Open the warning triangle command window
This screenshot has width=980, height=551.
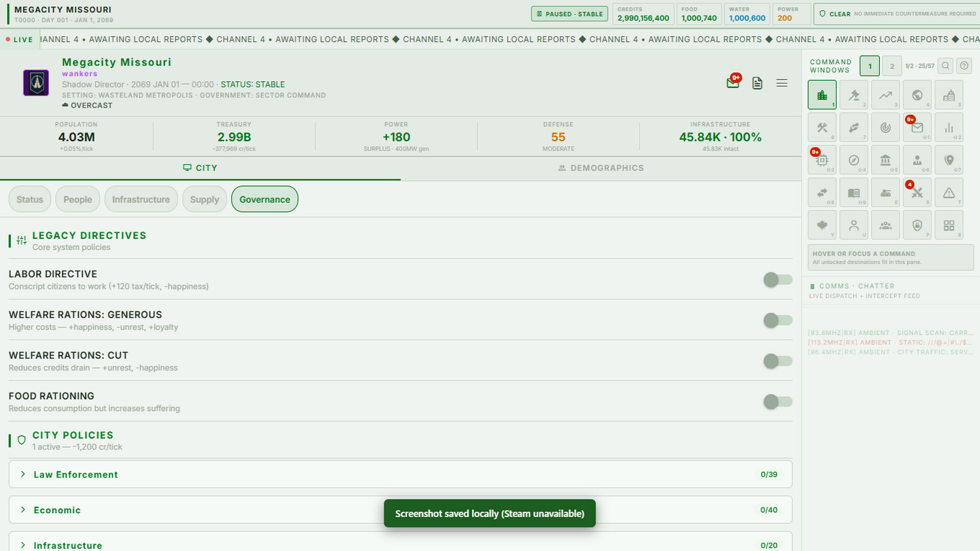tap(948, 193)
